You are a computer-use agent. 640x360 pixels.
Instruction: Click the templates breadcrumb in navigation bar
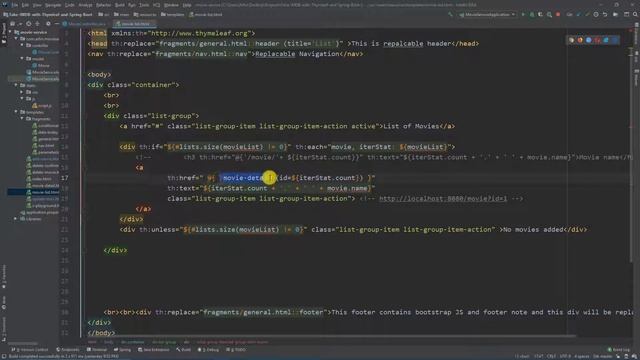pos(173,15)
